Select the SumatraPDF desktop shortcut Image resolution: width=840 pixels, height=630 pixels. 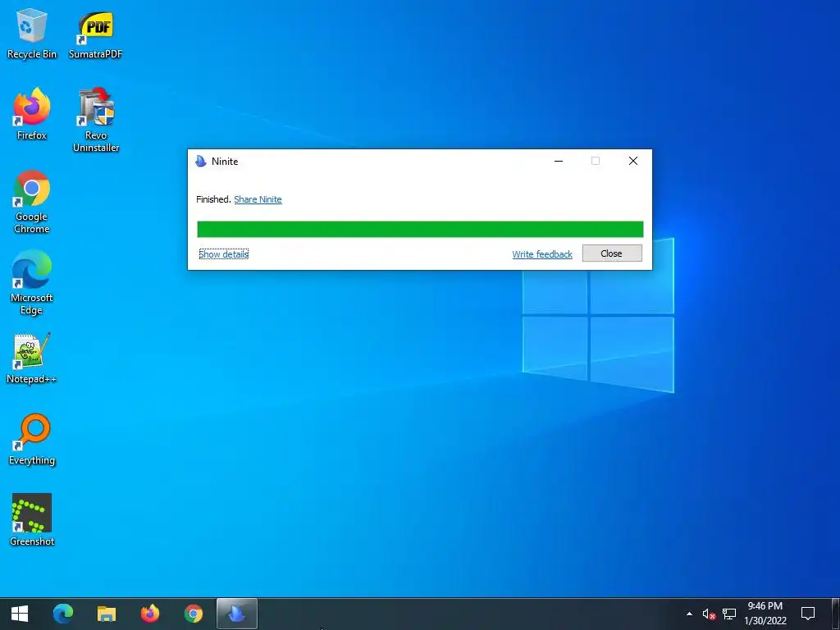[95, 33]
